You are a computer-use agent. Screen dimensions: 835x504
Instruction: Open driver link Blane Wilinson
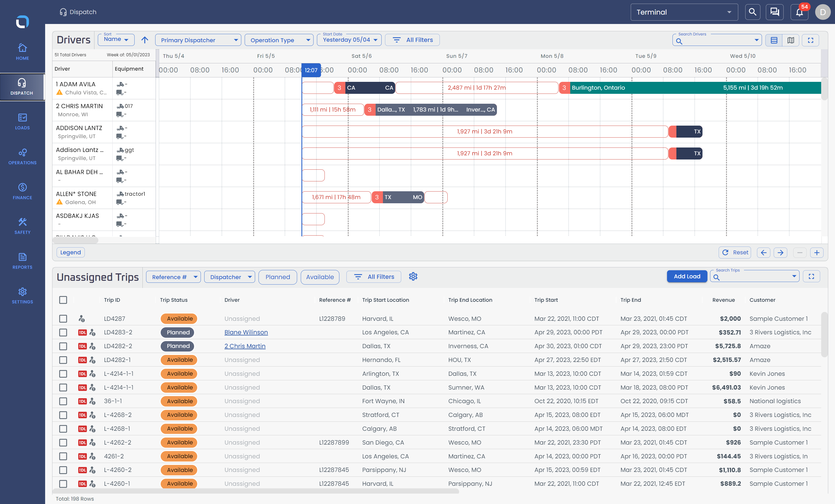(246, 332)
